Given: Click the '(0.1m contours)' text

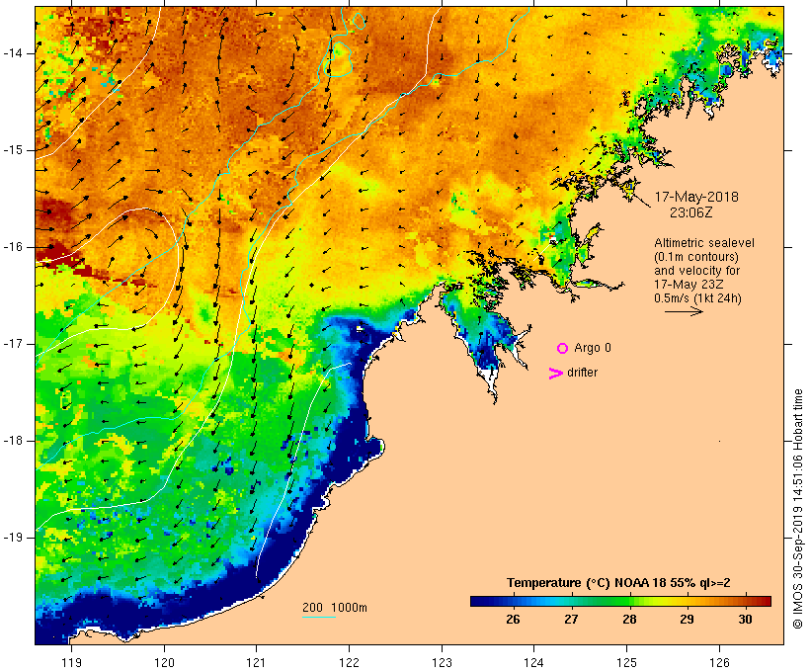Looking at the screenshot, I should pyautogui.click(x=696, y=257).
